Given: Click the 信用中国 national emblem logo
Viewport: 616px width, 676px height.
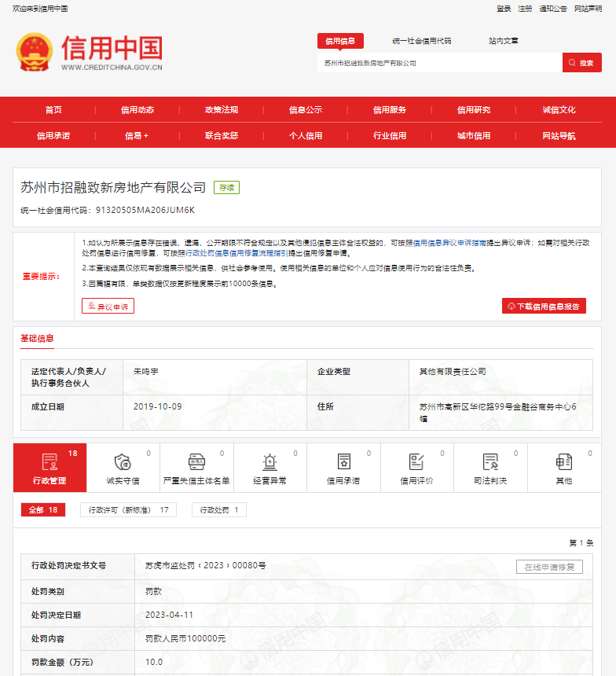Looking at the screenshot, I should coord(35,52).
